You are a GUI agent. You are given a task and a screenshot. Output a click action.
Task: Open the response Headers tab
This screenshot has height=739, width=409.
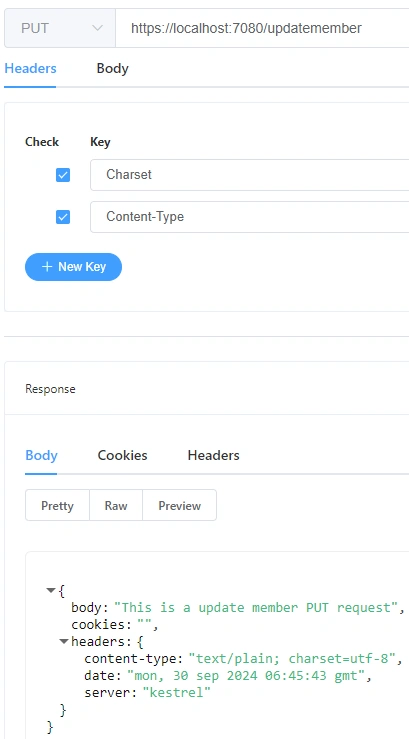pyautogui.click(x=213, y=455)
